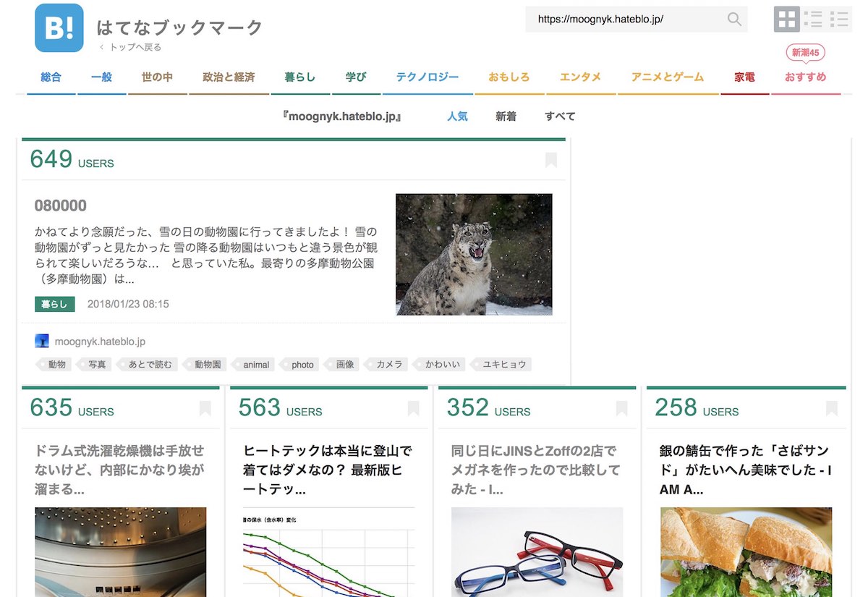Click the search magnifier icon
Image resolution: width=868 pixels, height=597 pixels.
pyautogui.click(x=734, y=20)
